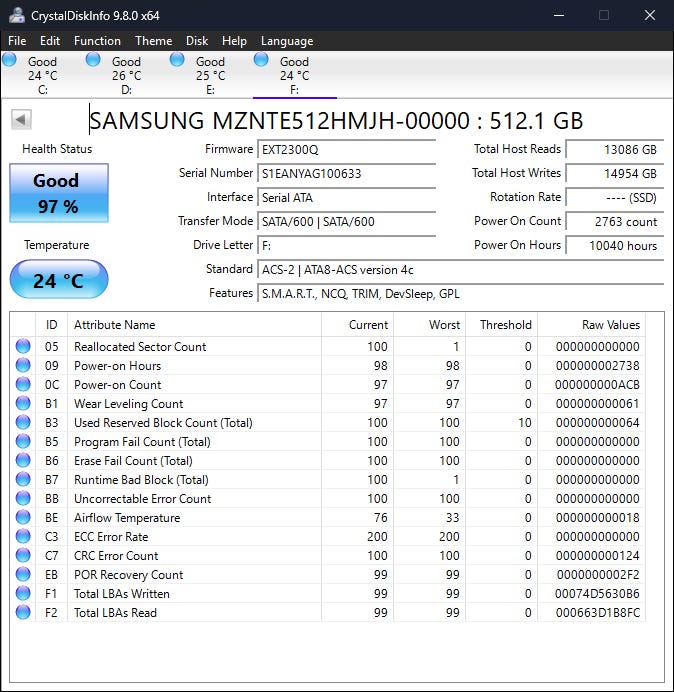Expand the Language menu
This screenshot has width=674, height=692.
pos(287,41)
